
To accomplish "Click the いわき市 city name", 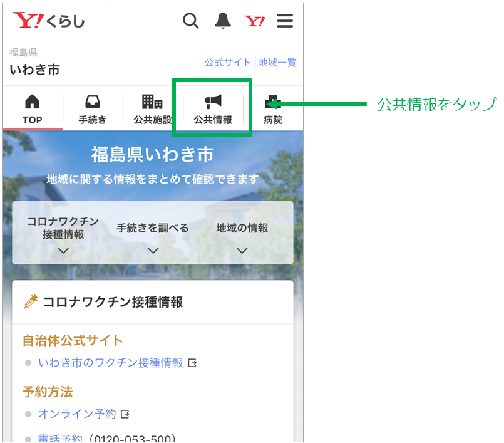I will coord(34,70).
